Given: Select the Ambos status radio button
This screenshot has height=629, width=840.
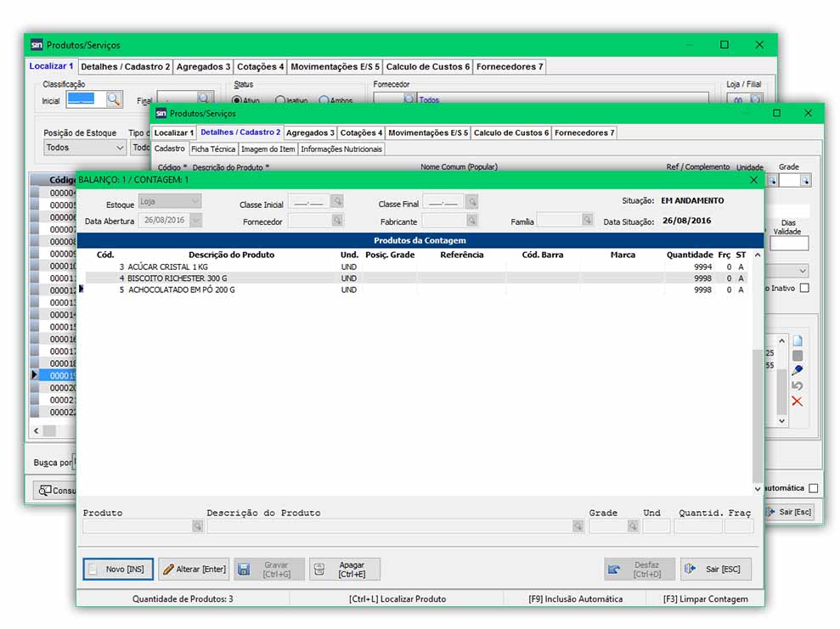Looking at the screenshot, I should pyautogui.click(x=324, y=100).
